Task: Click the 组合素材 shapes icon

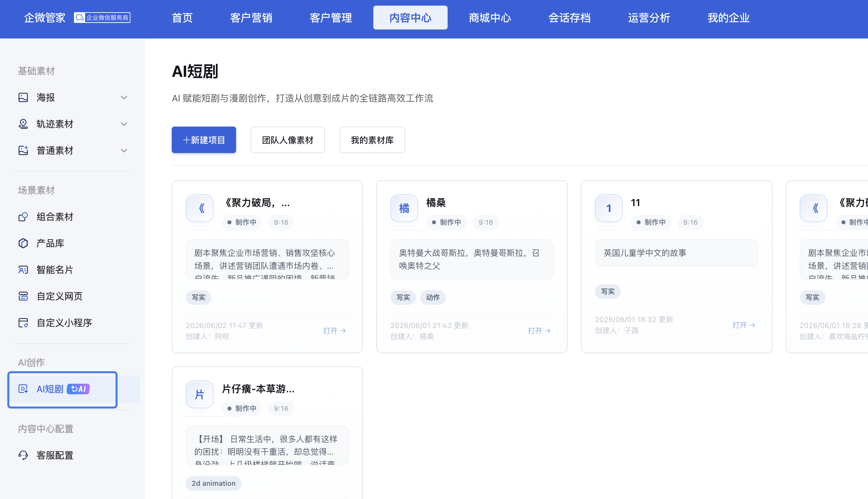Action: (23, 217)
